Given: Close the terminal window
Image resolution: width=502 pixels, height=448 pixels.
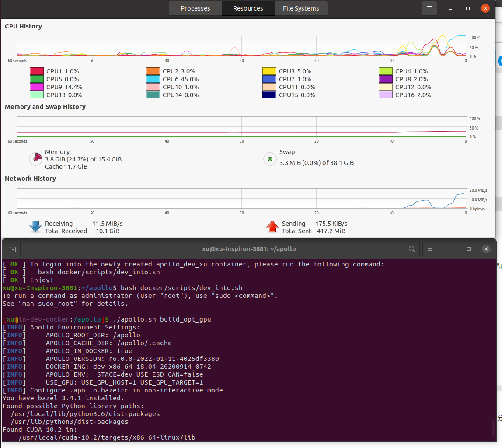Looking at the screenshot, I should tap(486, 249).
